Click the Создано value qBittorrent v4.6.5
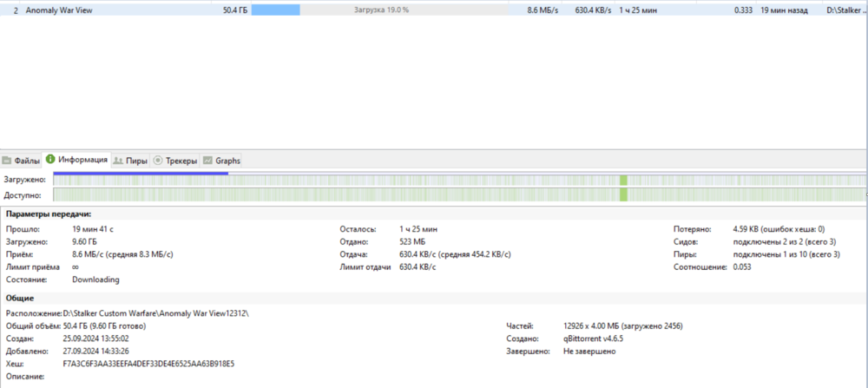868x388 pixels. pos(593,339)
